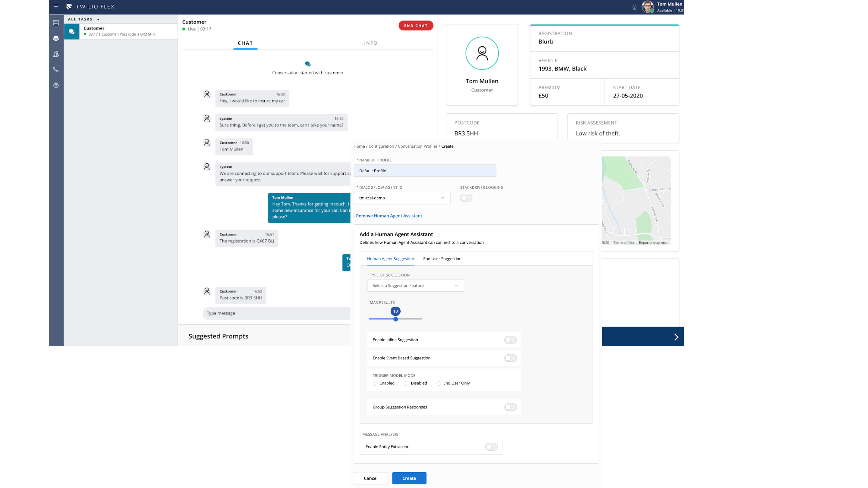Click the 'Blurb' registration value
Viewport: 868px width, 488px height.
click(x=546, y=42)
